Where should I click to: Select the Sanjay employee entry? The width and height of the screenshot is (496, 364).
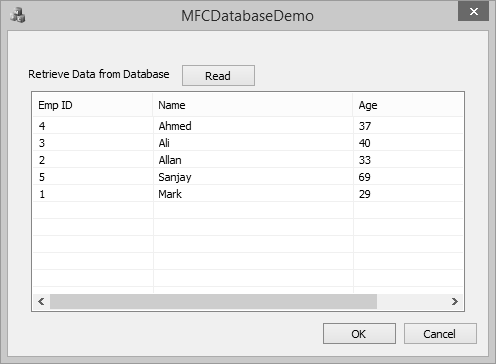pos(248,177)
